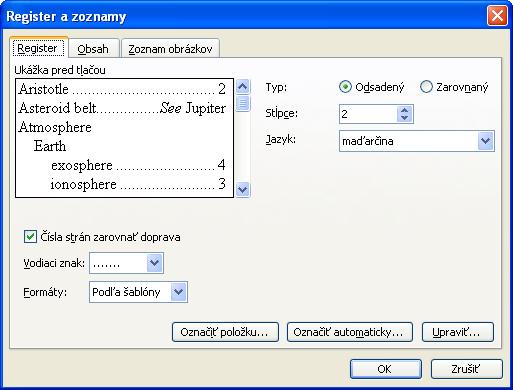Viewport: 513px width, 390px height.
Task: Decrease the Stĺpce value with down arrow
Action: 405,118
